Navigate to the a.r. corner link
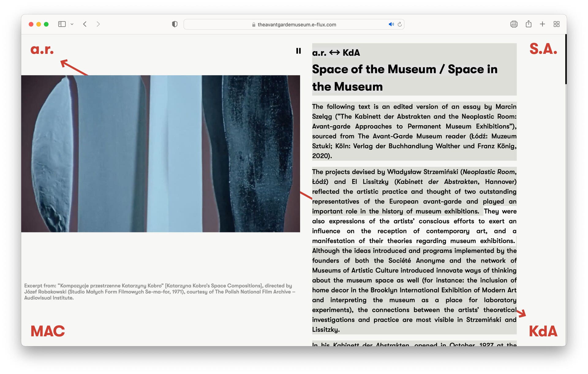 (x=42, y=49)
